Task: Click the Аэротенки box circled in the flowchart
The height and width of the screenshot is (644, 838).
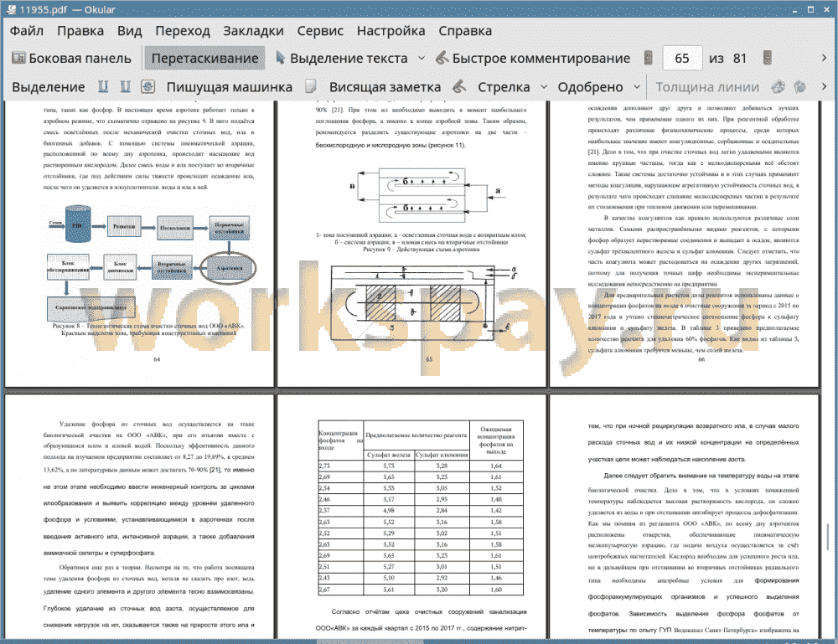Action: point(228,267)
